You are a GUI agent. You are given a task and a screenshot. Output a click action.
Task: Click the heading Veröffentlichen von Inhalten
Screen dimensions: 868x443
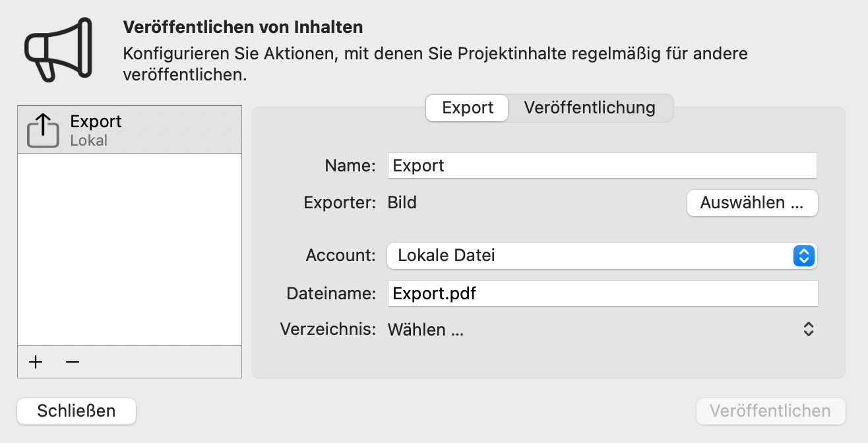click(243, 27)
